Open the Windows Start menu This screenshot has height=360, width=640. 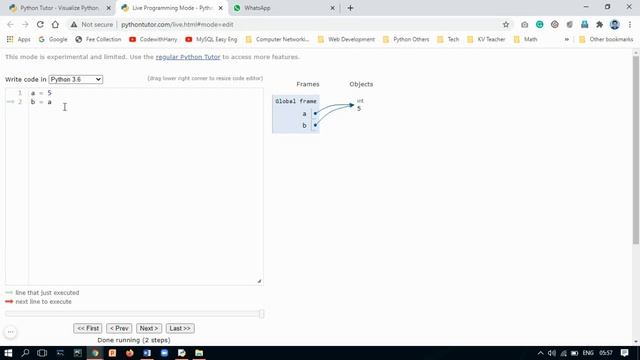8,353
